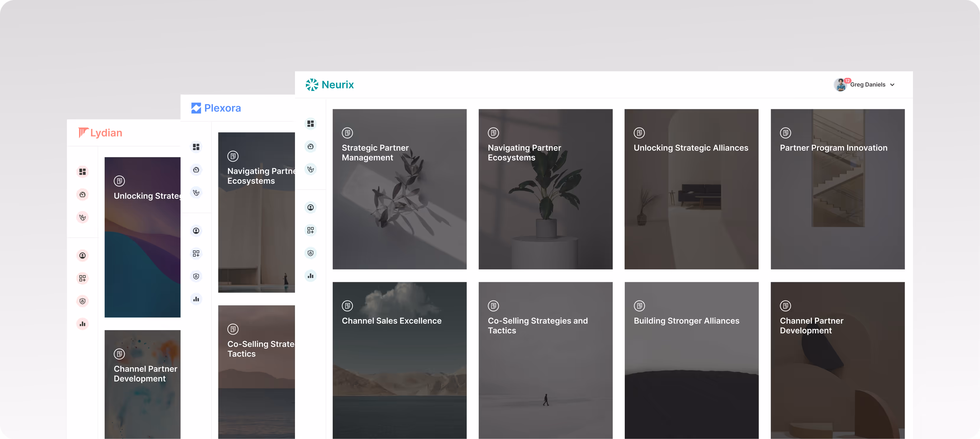The image size is (980, 439).
Task: Open the shield lock icon in Neurix sidebar
Action: (310, 253)
